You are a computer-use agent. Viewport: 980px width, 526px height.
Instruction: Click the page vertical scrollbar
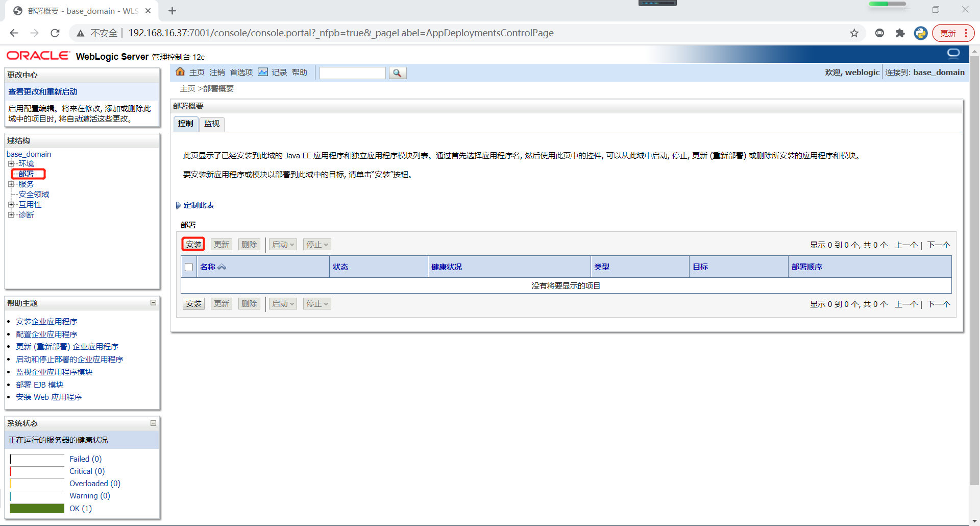coord(974,271)
